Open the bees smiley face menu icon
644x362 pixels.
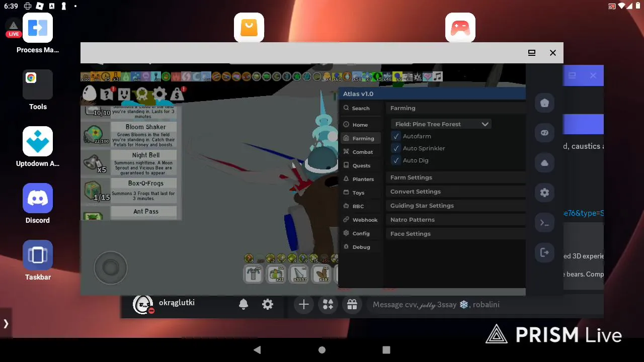(x=124, y=94)
